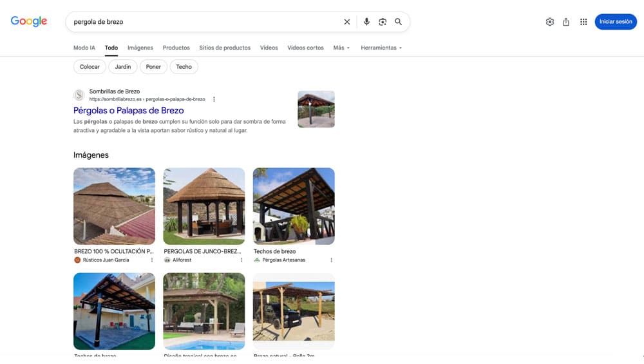Click Aliforest source name

point(182,260)
